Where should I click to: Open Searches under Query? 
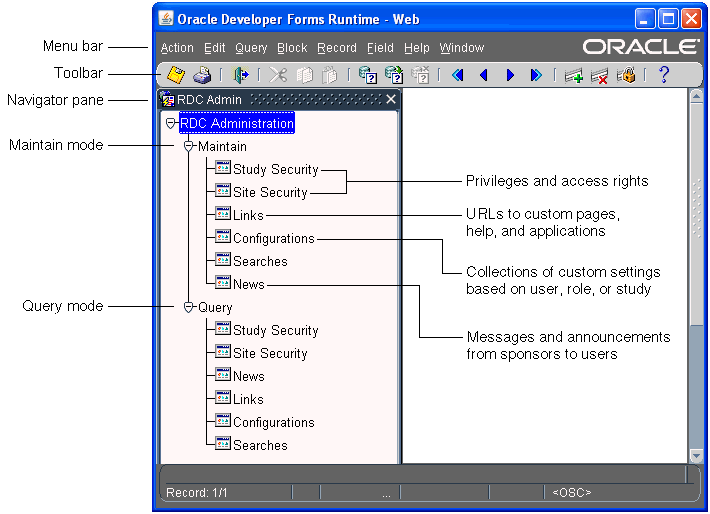click(x=260, y=446)
